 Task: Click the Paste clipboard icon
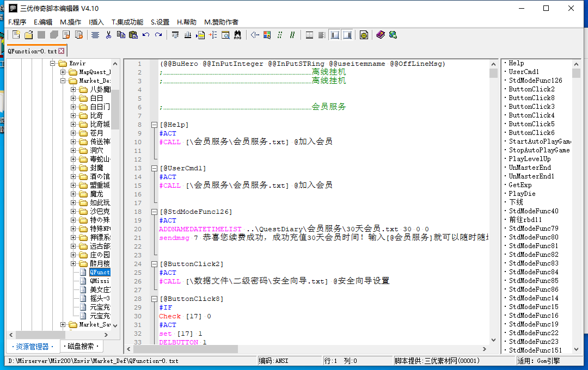(133, 35)
